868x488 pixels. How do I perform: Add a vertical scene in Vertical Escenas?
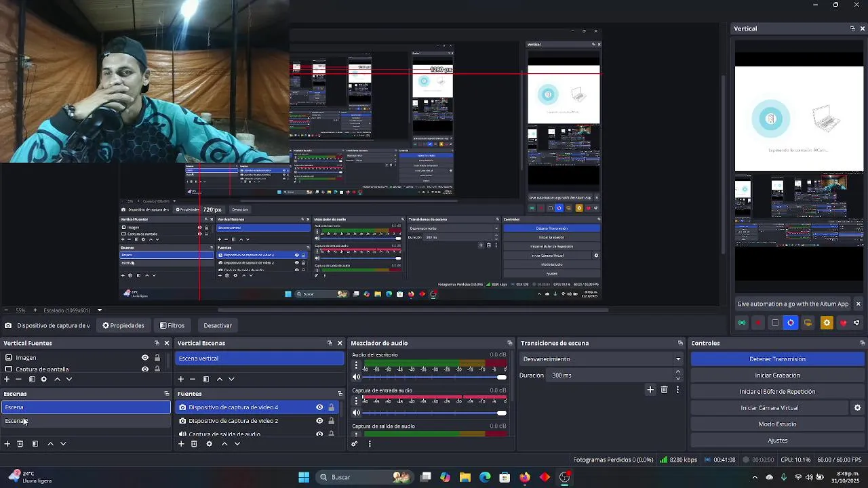(181, 379)
